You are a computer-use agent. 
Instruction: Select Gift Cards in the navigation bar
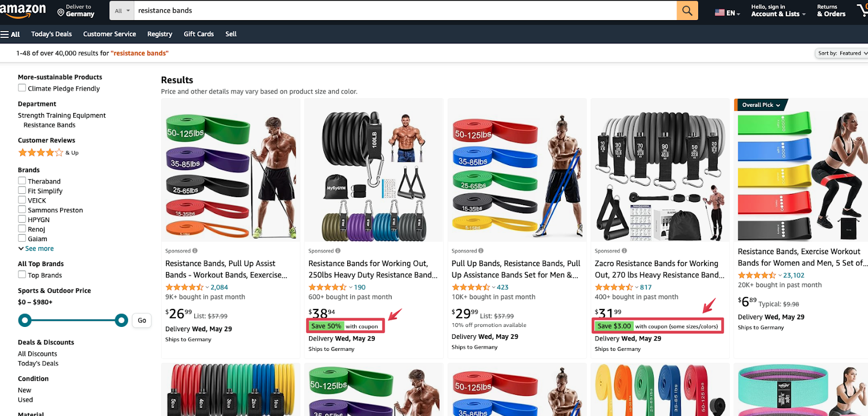(x=198, y=34)
